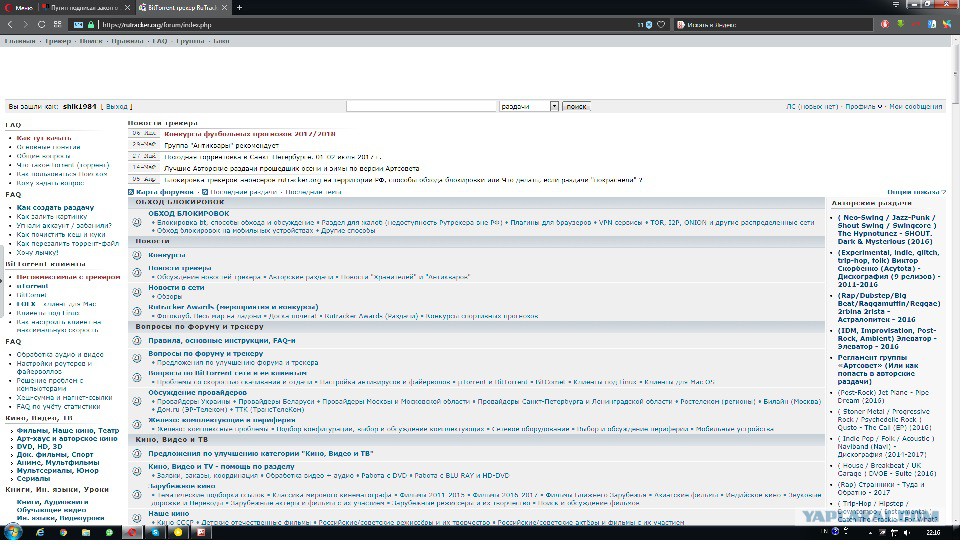Open the Speed Dial grid icon
Screen dimensions: 965x546
tap(57, 25)
